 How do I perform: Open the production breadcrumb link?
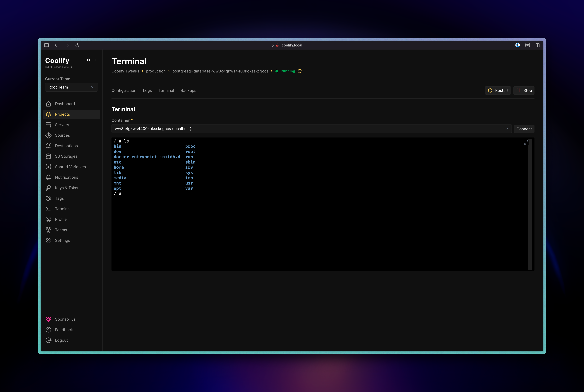[x=155, y=71]
